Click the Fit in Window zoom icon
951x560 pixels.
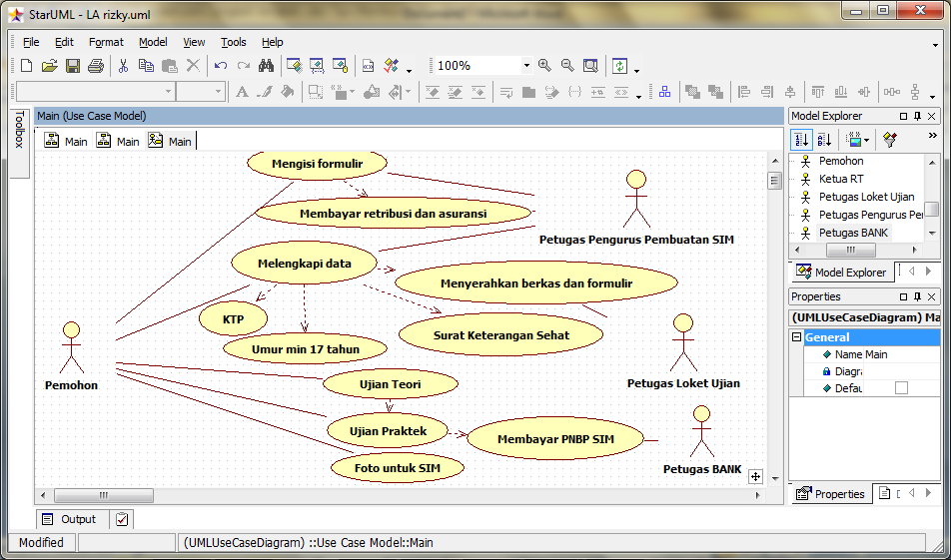[590, 66]
